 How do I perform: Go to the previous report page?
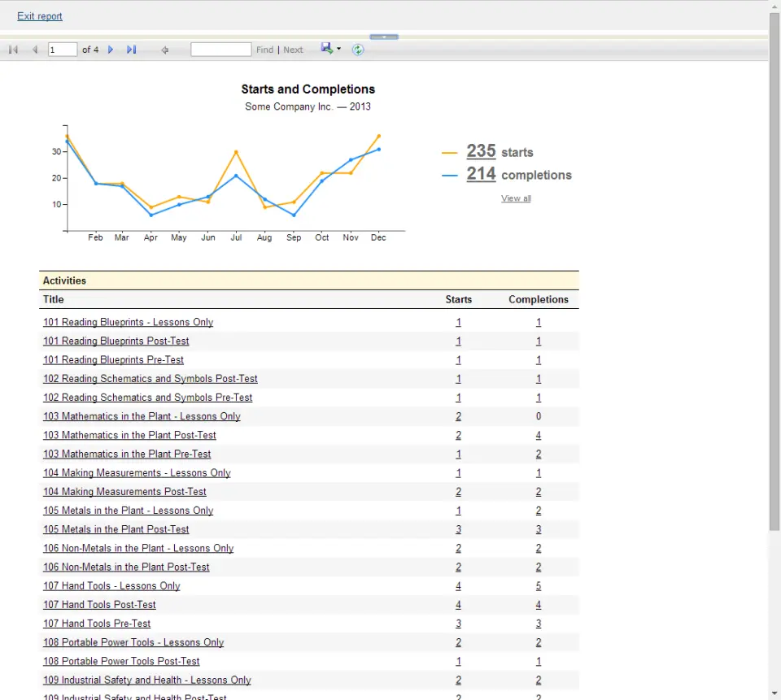point(33,49)
